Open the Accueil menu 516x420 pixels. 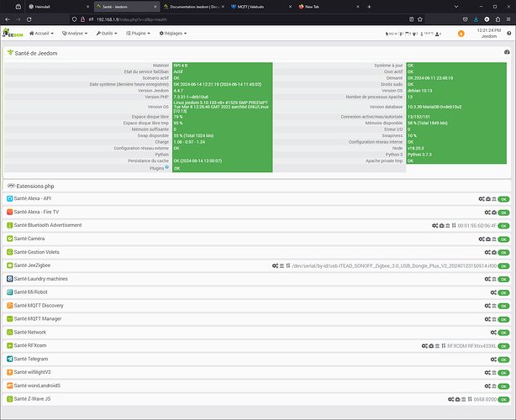41,34
